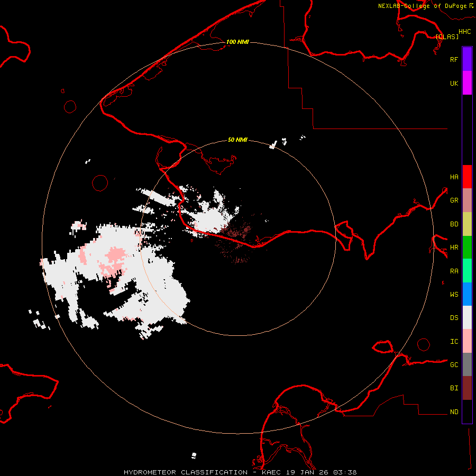Click the 19 JAN 26 date text

(x=307, y=472)
